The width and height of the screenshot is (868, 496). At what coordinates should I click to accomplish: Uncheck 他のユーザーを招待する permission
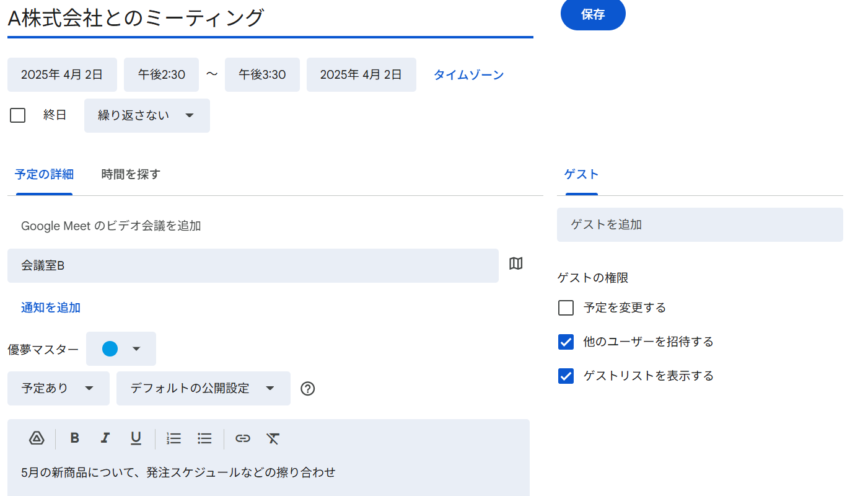coord(566,342)
